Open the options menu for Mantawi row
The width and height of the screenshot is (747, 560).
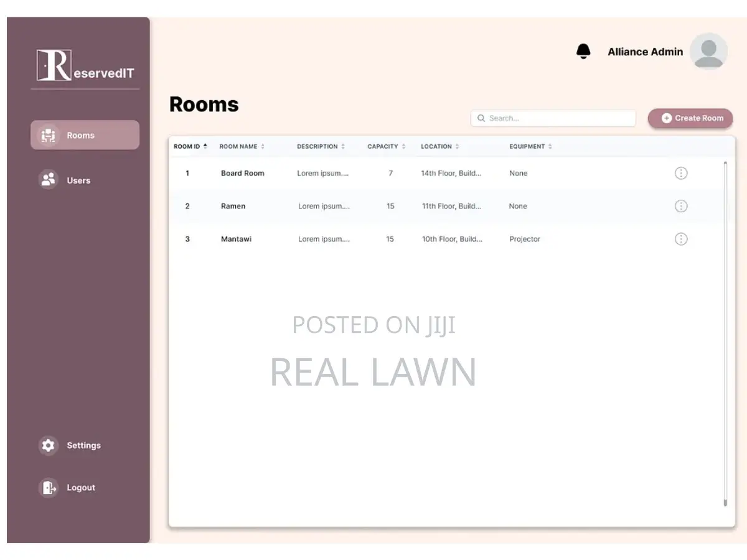click(681, 239)
